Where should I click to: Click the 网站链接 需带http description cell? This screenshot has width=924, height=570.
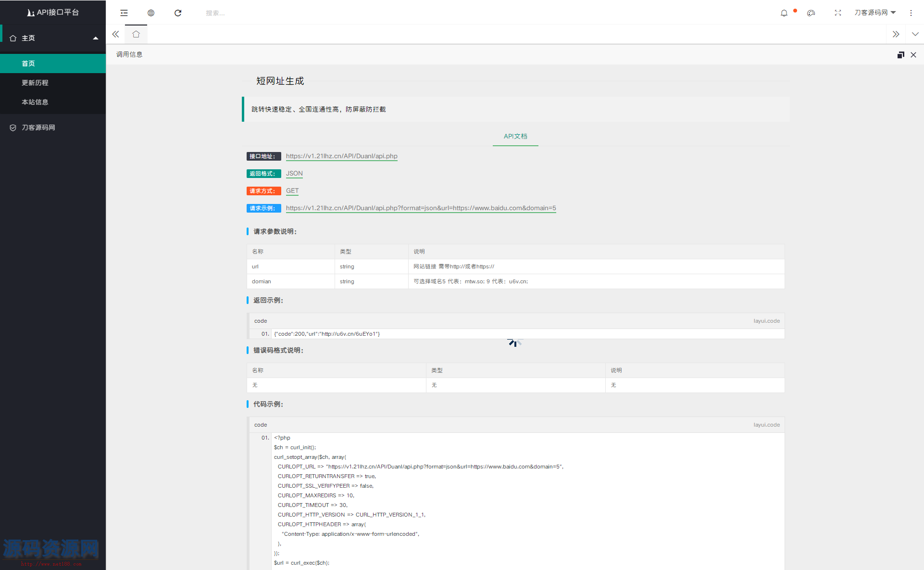click(x=597, y=266)
